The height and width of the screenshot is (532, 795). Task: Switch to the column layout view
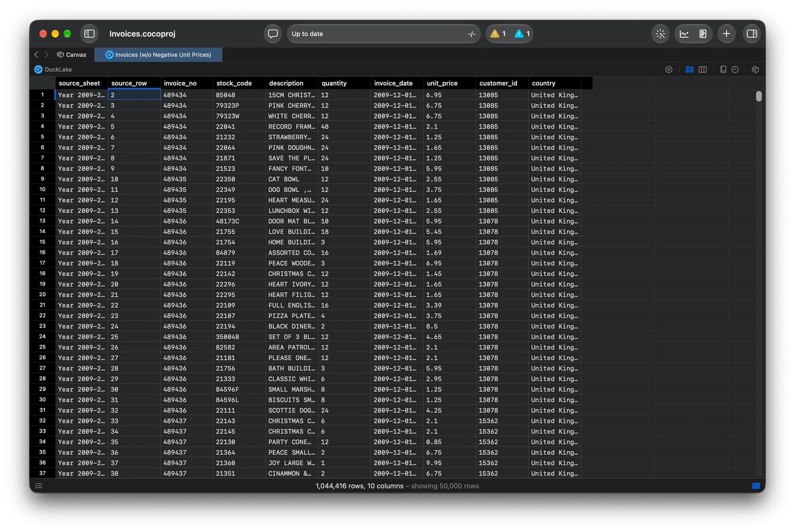pos(703,69)
